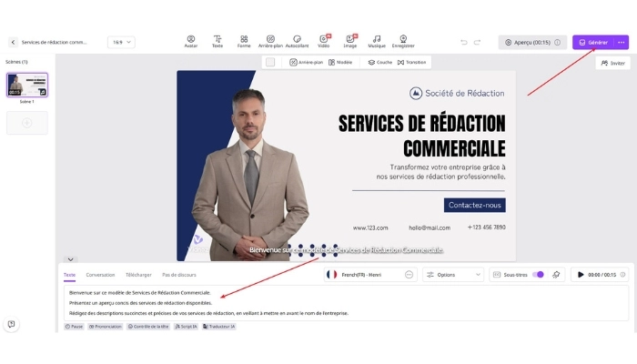The image size is (637, 364).
Task: Undo the last action
Action: click(464, 42)
